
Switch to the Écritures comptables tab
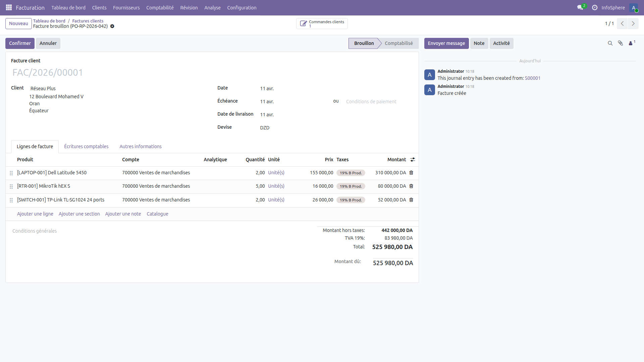(86, 146)
